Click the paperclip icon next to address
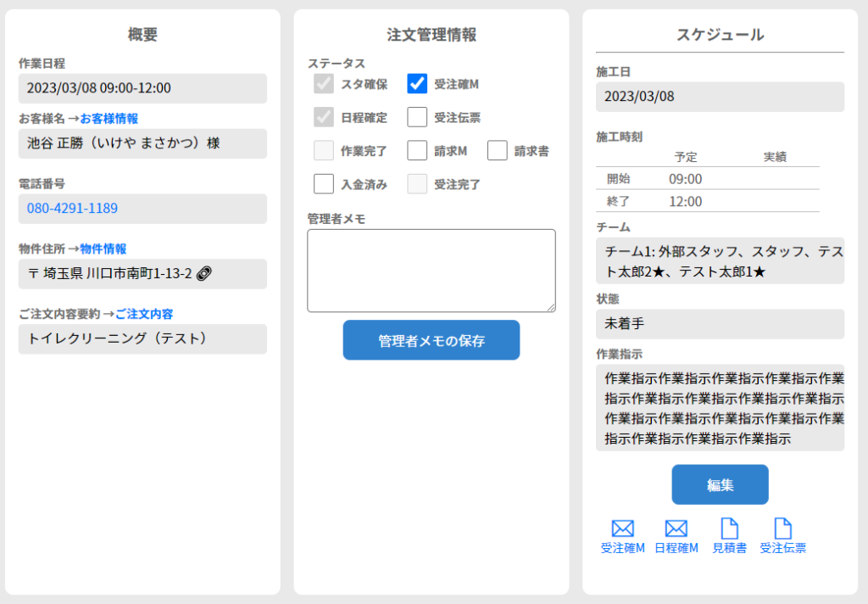This screenshot has width=868, height=604. 203,273
